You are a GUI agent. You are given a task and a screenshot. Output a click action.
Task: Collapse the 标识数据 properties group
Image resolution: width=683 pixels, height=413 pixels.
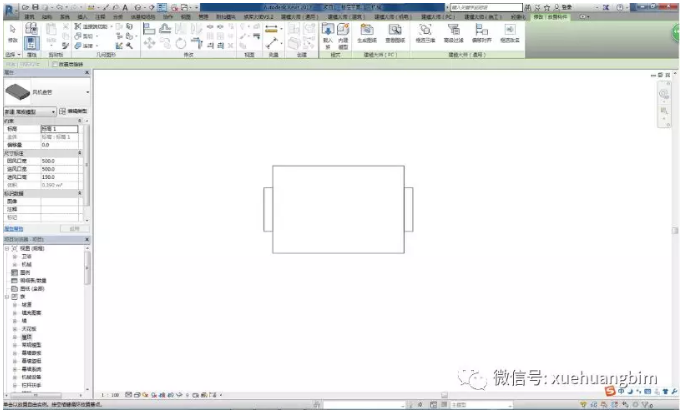80,193
